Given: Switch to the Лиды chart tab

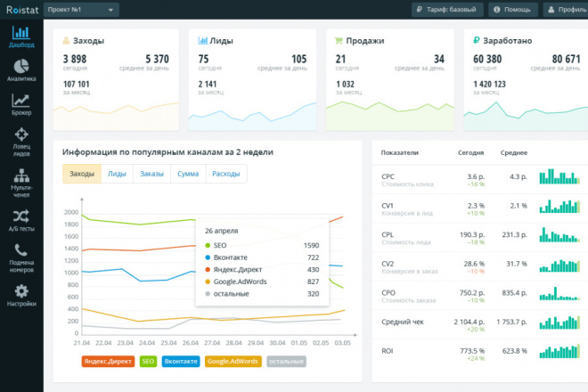Looking at the screenshot, I should (117, 174).
